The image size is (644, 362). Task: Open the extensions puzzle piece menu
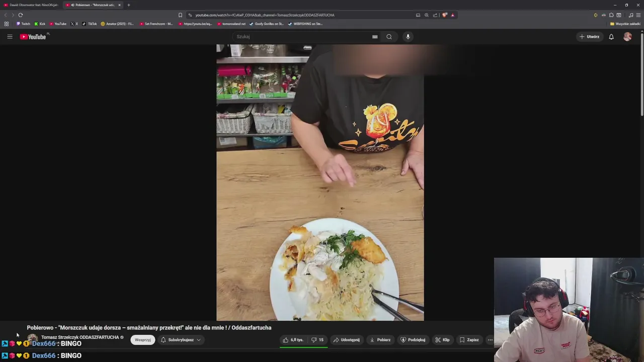point(611,15)
